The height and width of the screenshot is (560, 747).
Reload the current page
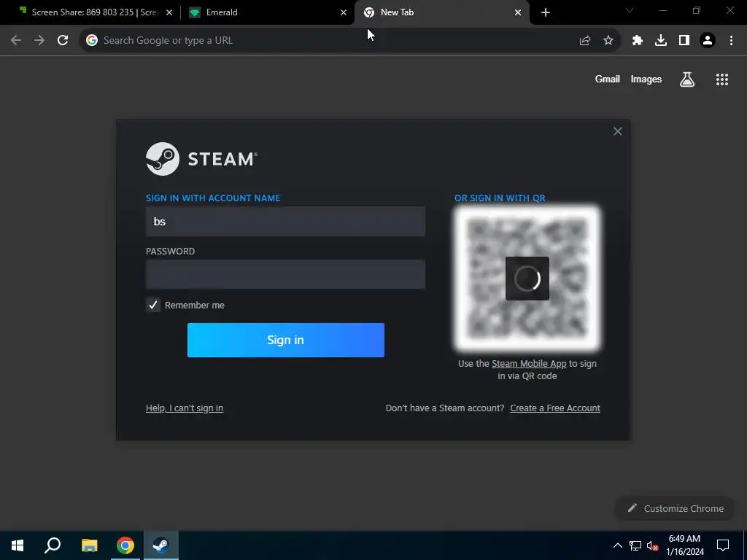[63, 41]
